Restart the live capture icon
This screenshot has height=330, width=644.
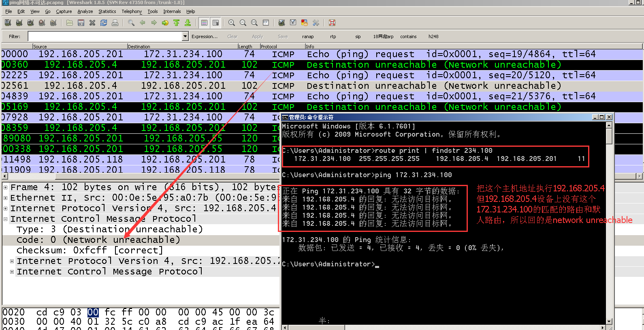(53, 23)
